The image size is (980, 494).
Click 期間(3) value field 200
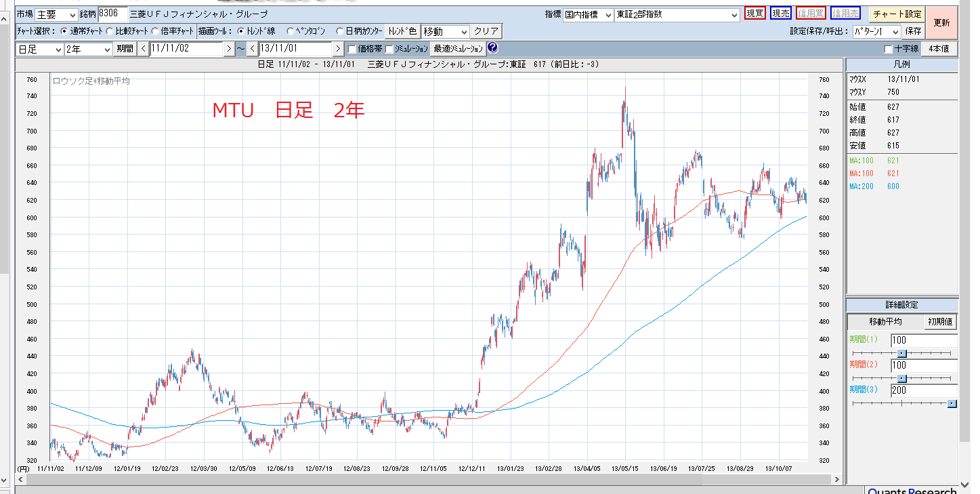pos(924,390)
